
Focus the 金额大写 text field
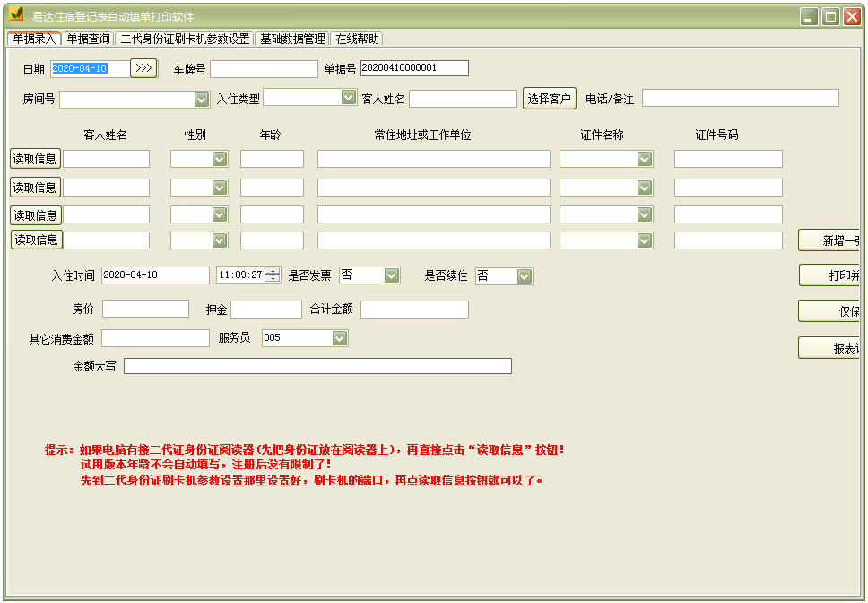click(x=317, y=366)
